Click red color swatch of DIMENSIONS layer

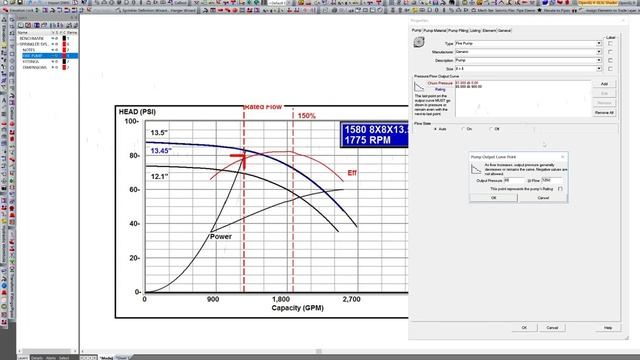(x=64, y=67)
